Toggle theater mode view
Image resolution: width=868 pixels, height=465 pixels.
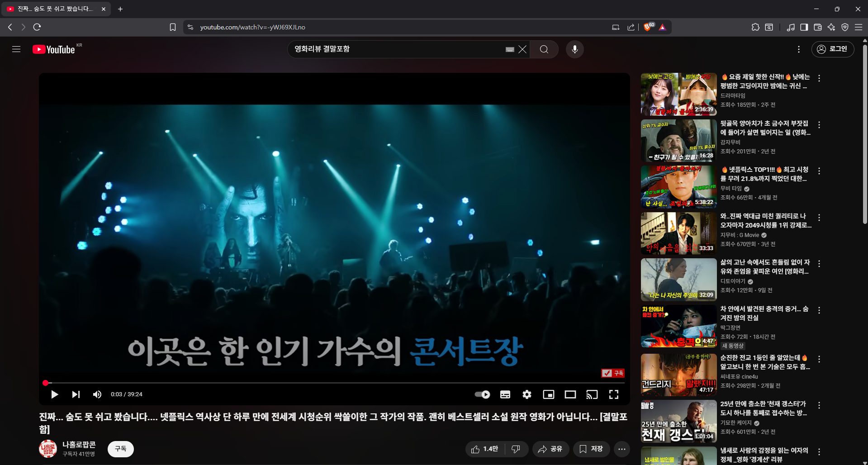pyautogui.click(x=570, y=394)
